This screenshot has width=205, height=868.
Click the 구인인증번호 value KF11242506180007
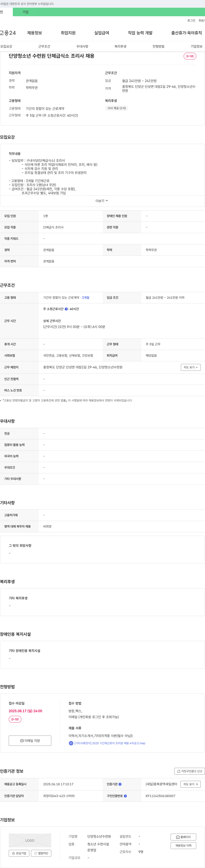click(x=161, y=796)
